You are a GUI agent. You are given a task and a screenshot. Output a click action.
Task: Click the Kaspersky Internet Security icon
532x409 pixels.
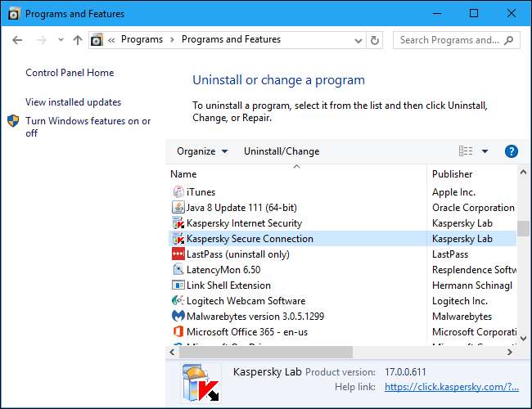coord(178,223)
